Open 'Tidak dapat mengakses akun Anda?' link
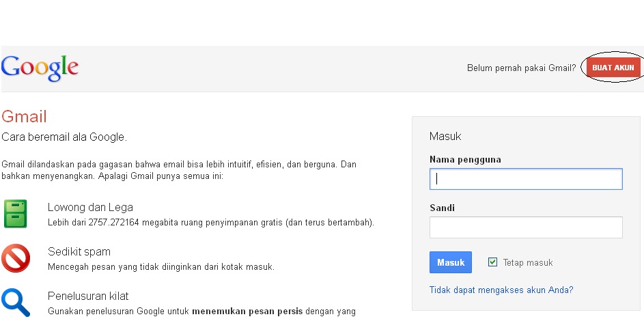 point(501,290)
